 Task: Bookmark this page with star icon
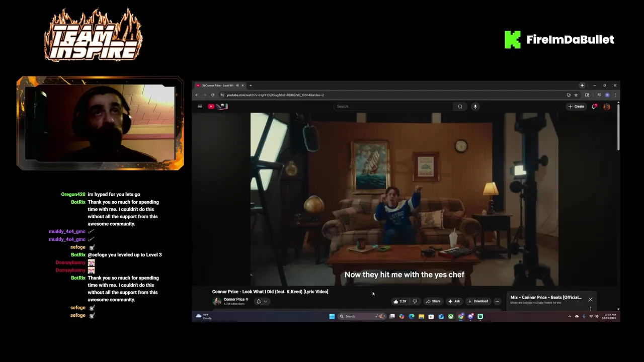coord(576,95)
